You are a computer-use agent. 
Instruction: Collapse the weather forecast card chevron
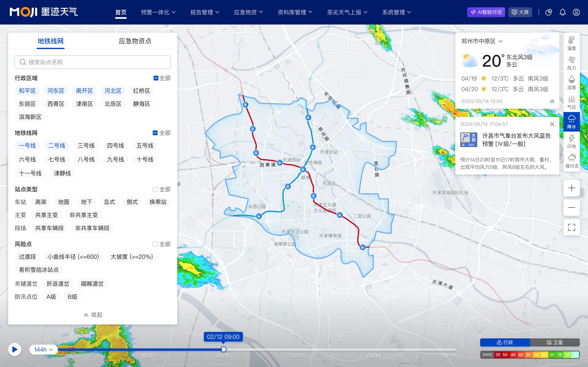coord(552,102)
